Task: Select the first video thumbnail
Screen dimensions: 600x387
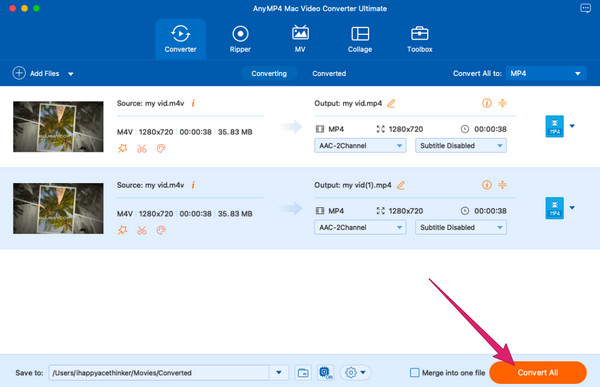Action: click(x=58, y=126)
